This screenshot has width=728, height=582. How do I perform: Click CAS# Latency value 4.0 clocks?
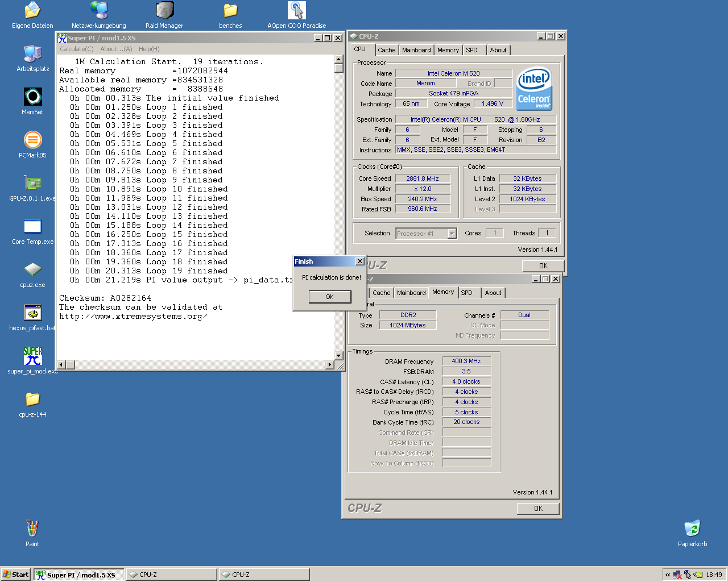pos(466,381)
